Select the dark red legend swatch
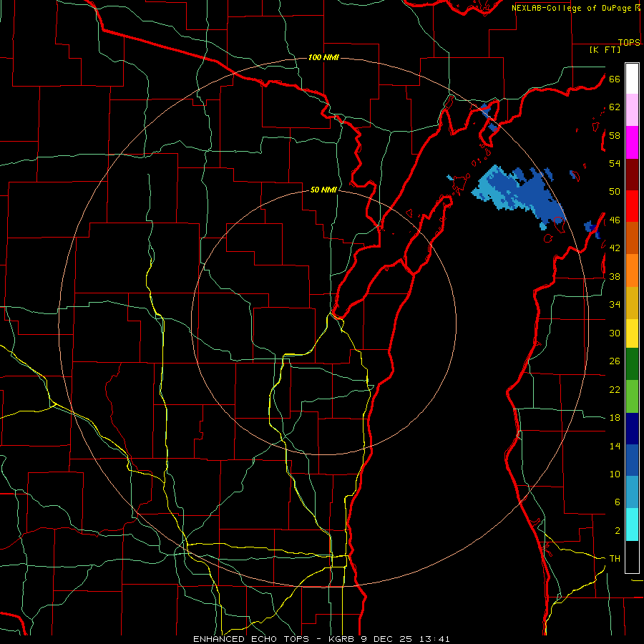Image resolution: width=644 pixels, height=644 pixels. 632,175
